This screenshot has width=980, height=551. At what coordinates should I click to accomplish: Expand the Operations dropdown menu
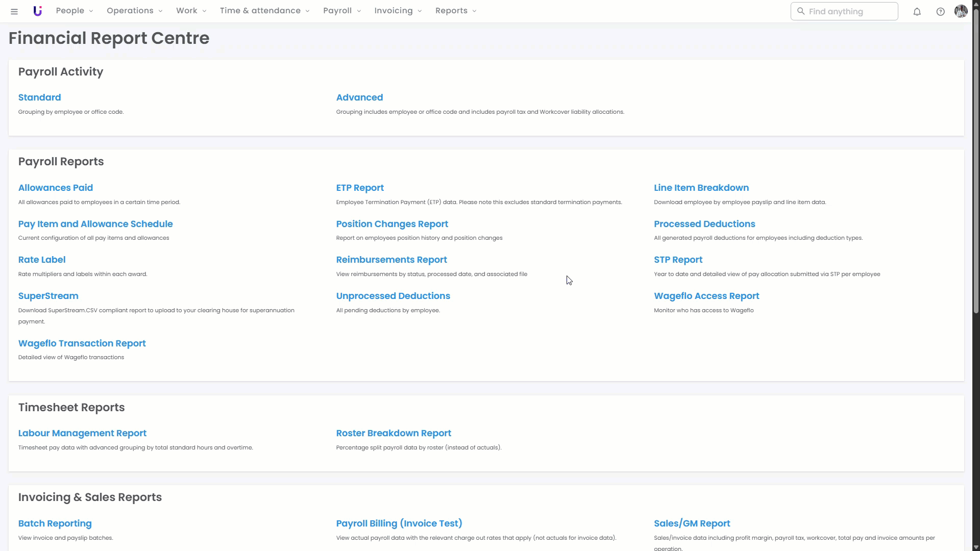point(134,11)
